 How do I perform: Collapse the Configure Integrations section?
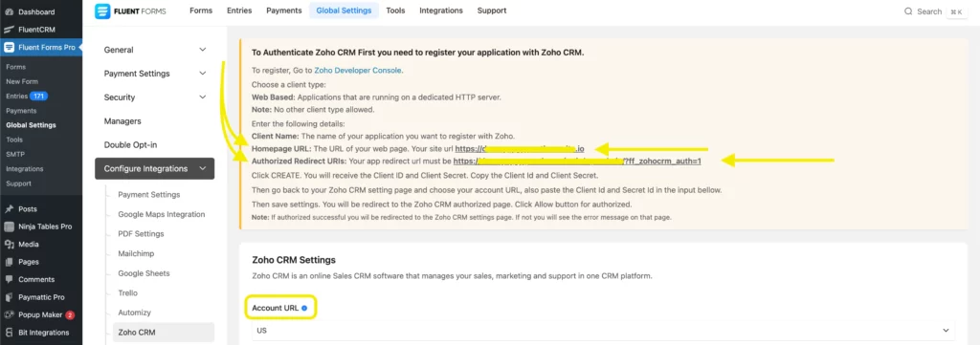coord(155,168)
